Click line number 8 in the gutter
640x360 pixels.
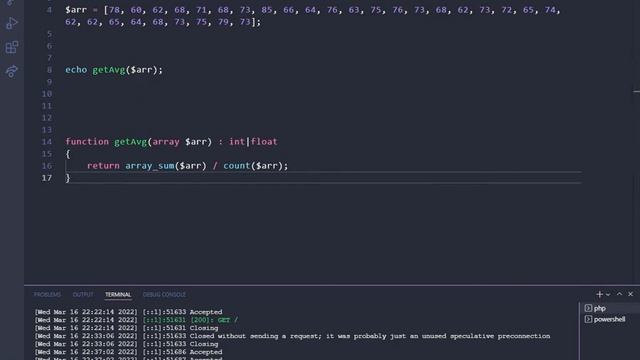pos(49,70)
